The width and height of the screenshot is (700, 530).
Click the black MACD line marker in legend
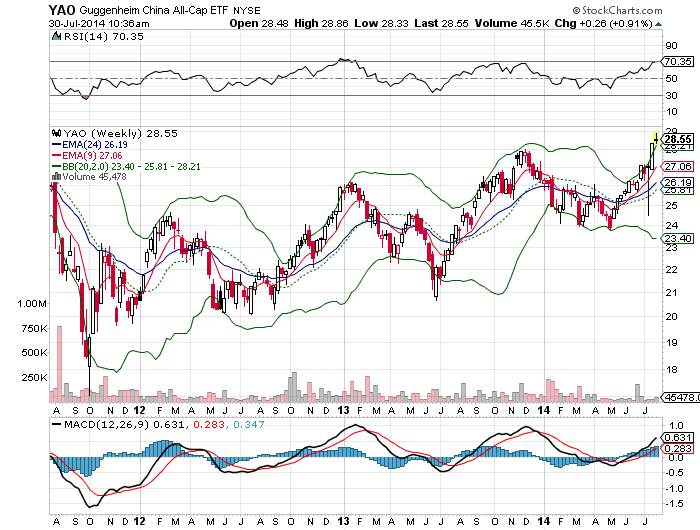coord(57,424)
